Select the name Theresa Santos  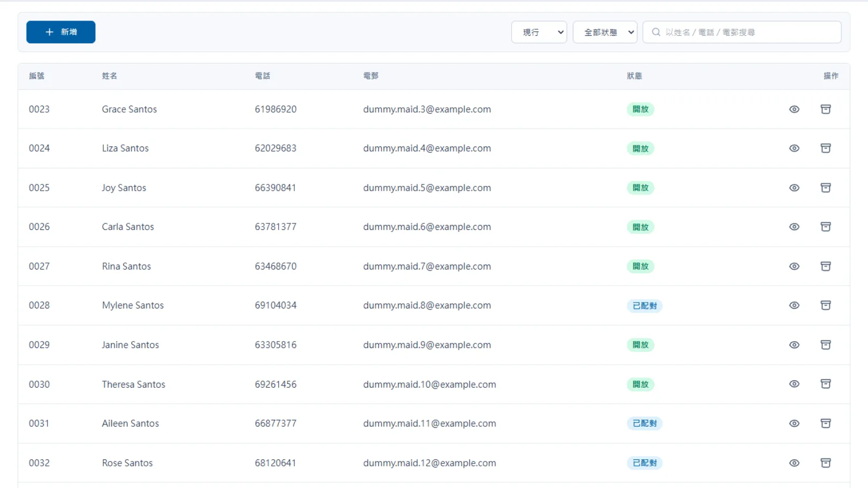[x=133, y=384]
